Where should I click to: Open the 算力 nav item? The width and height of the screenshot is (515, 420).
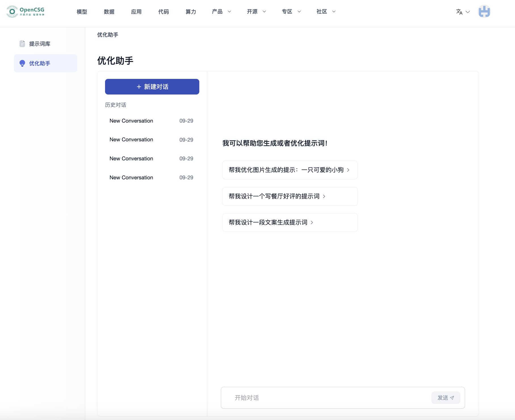[x=191, y=12]
